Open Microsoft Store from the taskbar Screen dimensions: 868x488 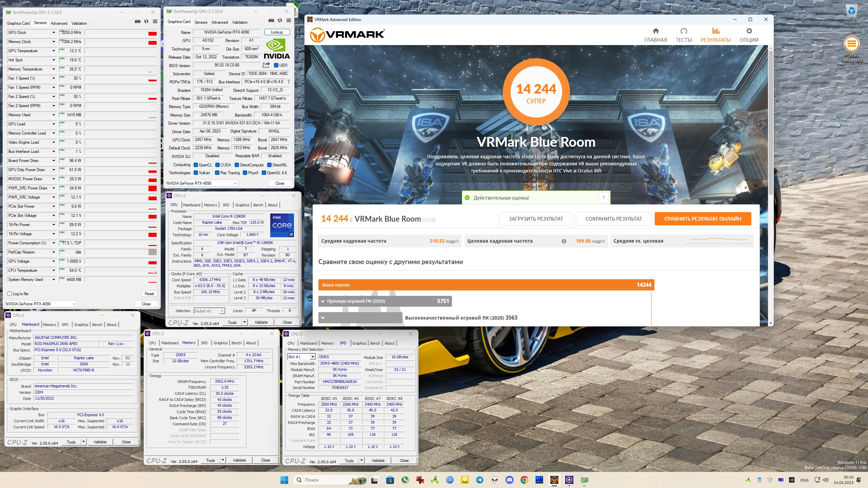(390, 480)
